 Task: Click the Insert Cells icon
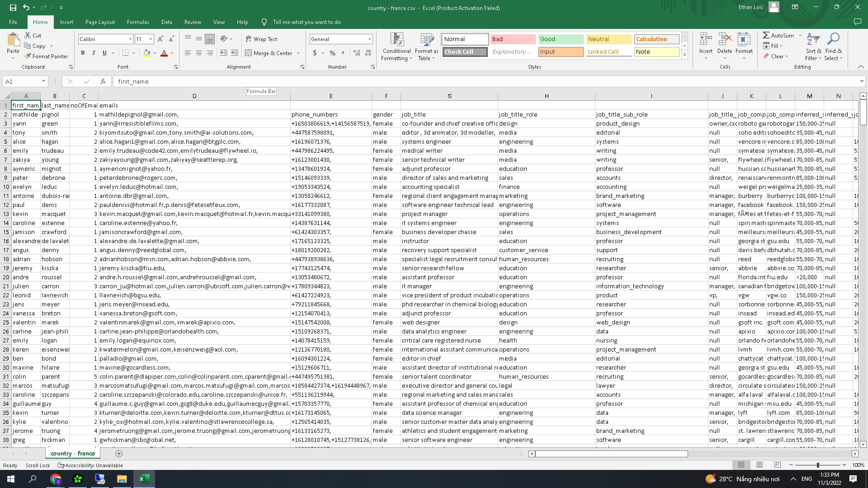tap(706, 40)
